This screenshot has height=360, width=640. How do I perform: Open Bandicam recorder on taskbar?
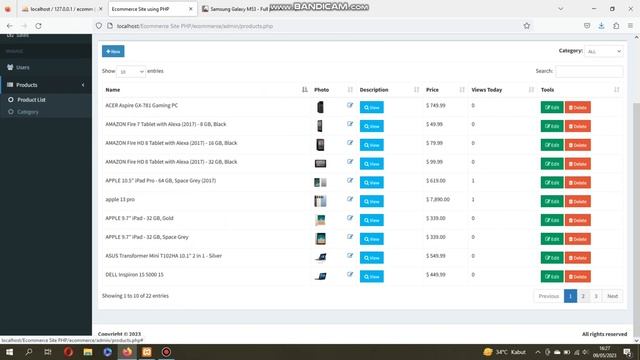166,352
